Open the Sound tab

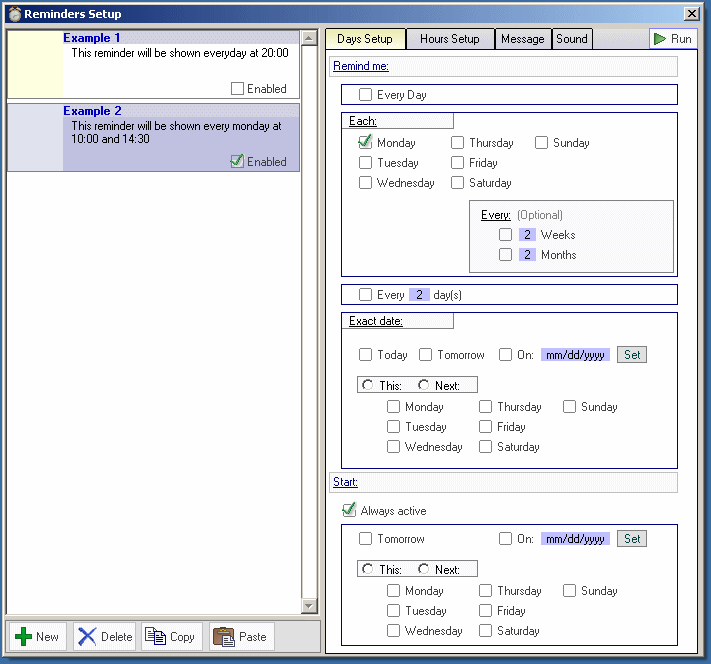(572, 39)
